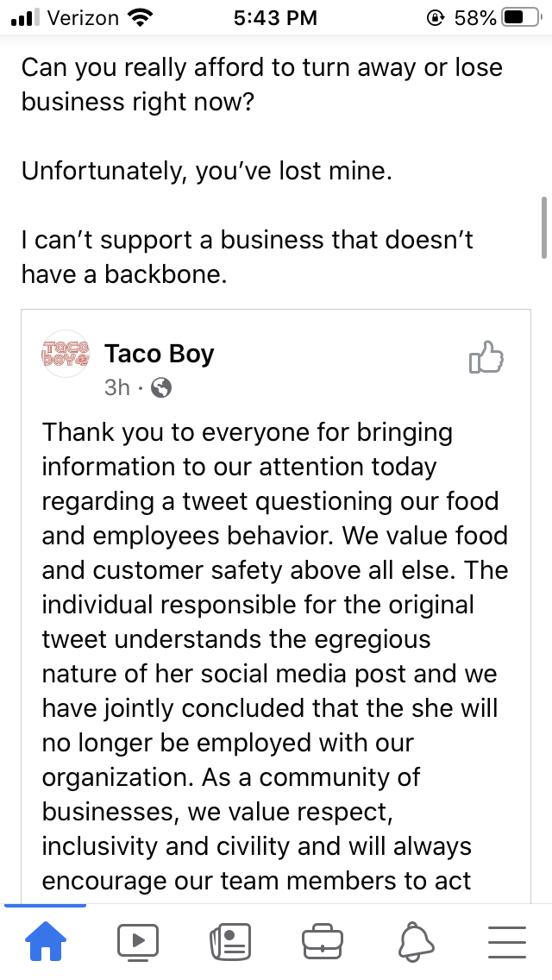Open the shared Taco Boy post text
The height and width of the screenshot is (980, 552).
point(275,656)
